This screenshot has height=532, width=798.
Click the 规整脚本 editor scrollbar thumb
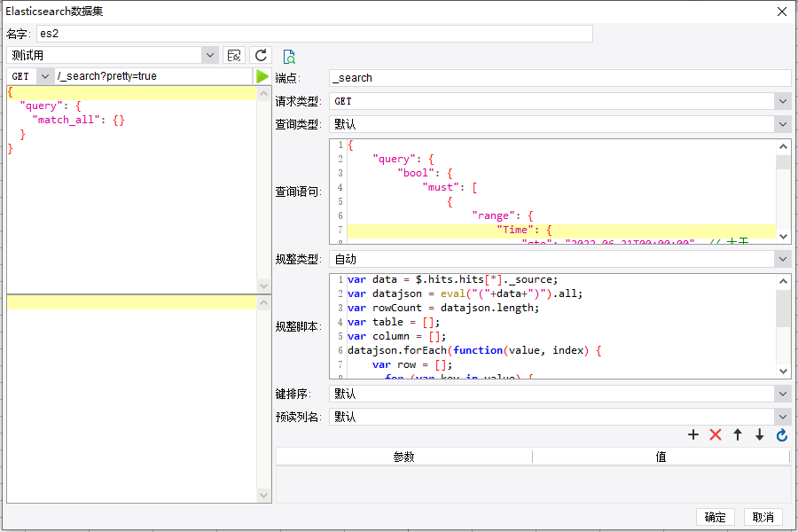783,308
